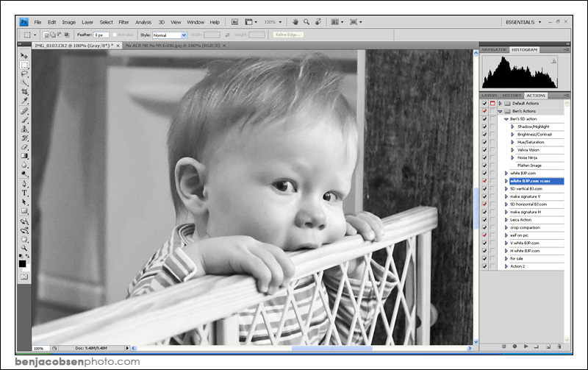Viewport: 588px width, 370px height.
Task: Switch to the NAVIGATOR tab
Action: click(494, 49)
